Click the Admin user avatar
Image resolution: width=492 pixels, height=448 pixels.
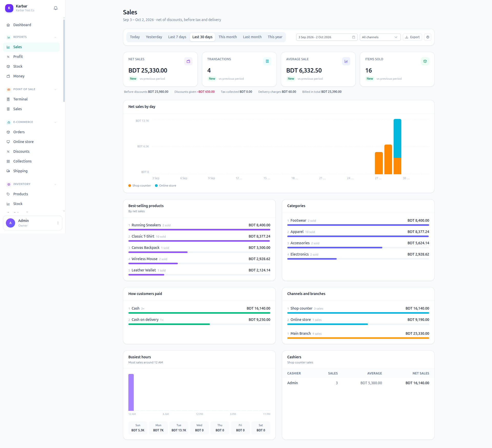[x=11, y=223]
